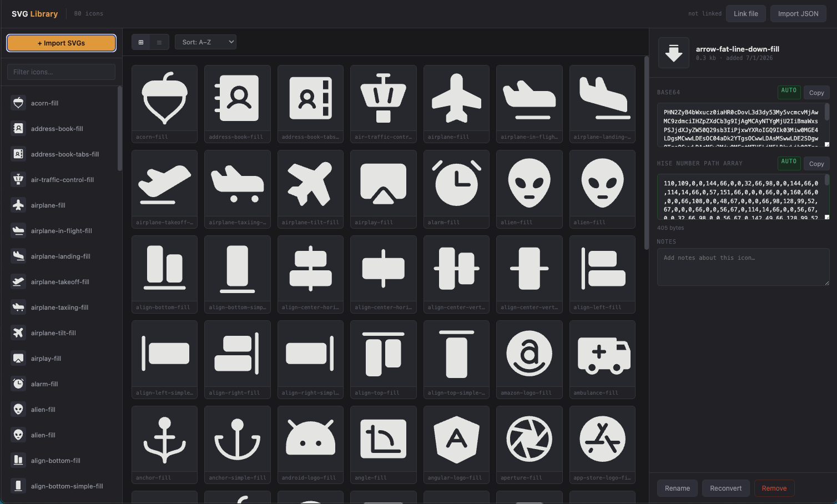The width and height of the screenshot is (837, 504).
Task: Click the Import JSON button
Action: (798, 14)
